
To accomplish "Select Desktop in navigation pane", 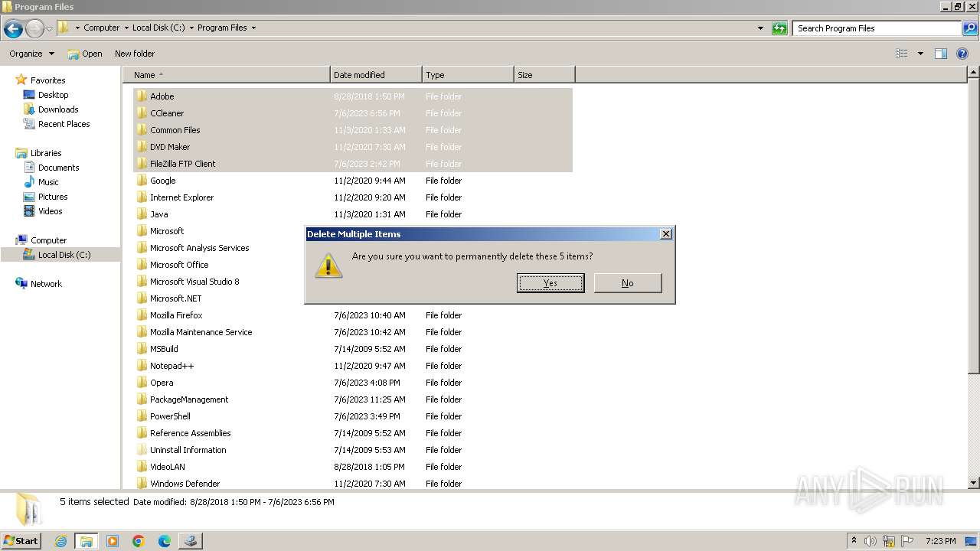I will coord(53,95).
